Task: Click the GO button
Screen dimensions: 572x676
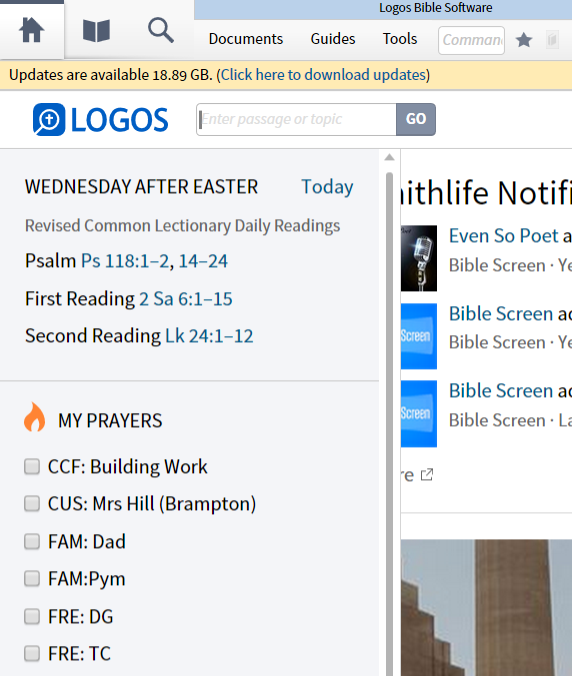Action: 416,119
